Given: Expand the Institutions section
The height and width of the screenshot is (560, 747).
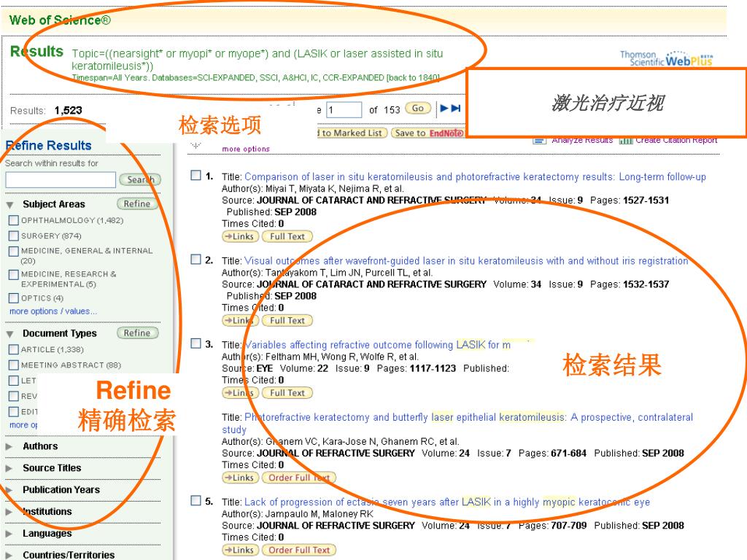Looking at the screenshot, I should coord(9,512).
